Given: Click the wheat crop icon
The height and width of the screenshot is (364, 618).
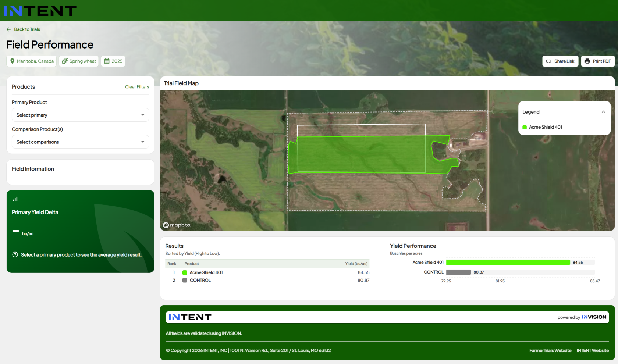Looking at the screenshot, I should 65,61.
